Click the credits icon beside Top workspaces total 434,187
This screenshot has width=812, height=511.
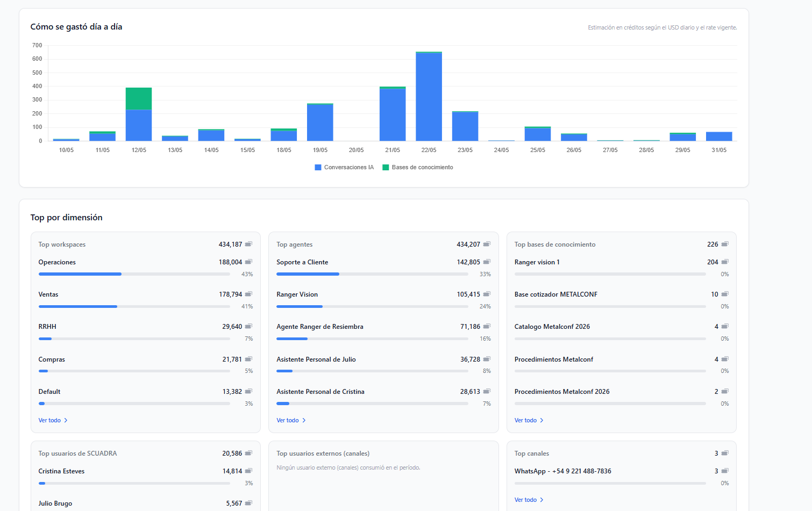click(x=248, y=244)
